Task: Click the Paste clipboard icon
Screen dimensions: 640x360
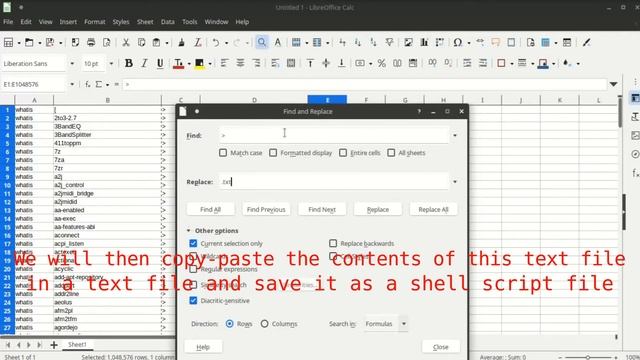Action: [x=156, y=42]
